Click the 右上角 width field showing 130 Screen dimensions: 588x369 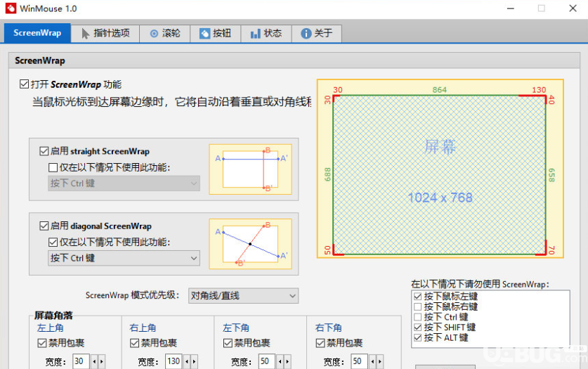pyautogui.click(x=174, y=361)
